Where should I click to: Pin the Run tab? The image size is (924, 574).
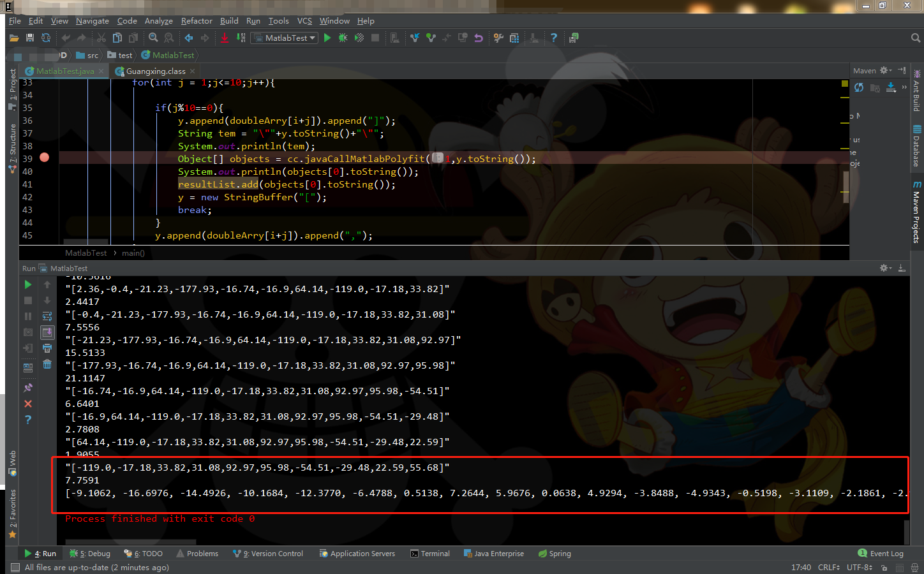28,388
